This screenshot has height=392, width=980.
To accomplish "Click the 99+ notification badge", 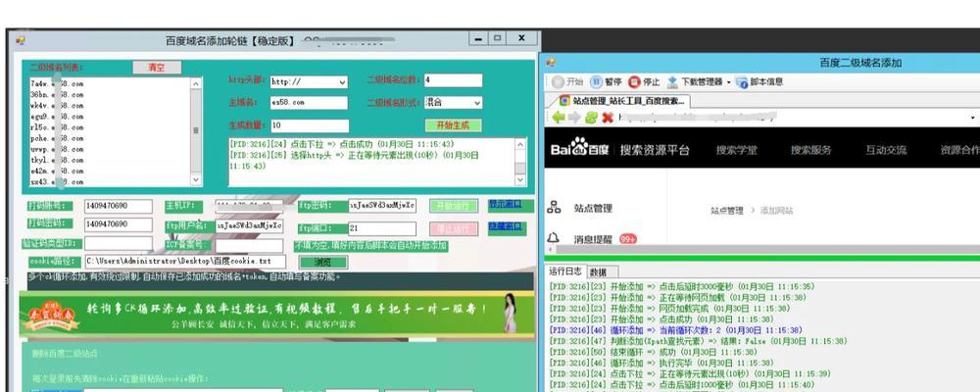I will (627, 239).
